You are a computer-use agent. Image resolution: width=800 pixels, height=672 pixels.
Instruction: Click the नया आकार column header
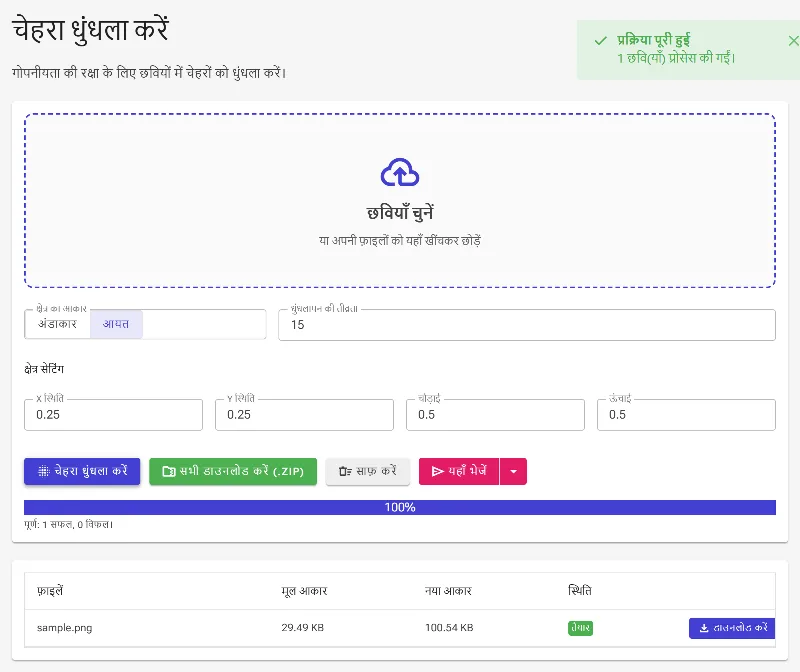pyautogui.click(x=448, y=591)
